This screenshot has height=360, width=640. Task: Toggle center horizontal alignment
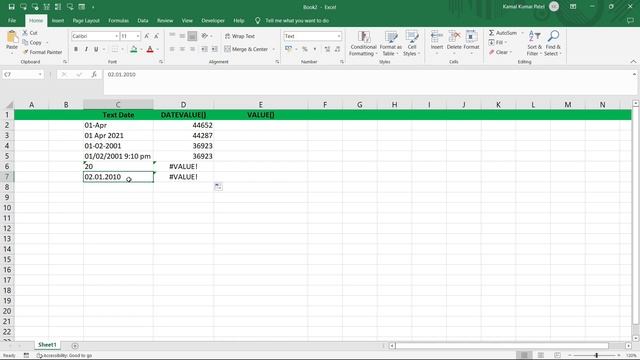tap(182, 49)
